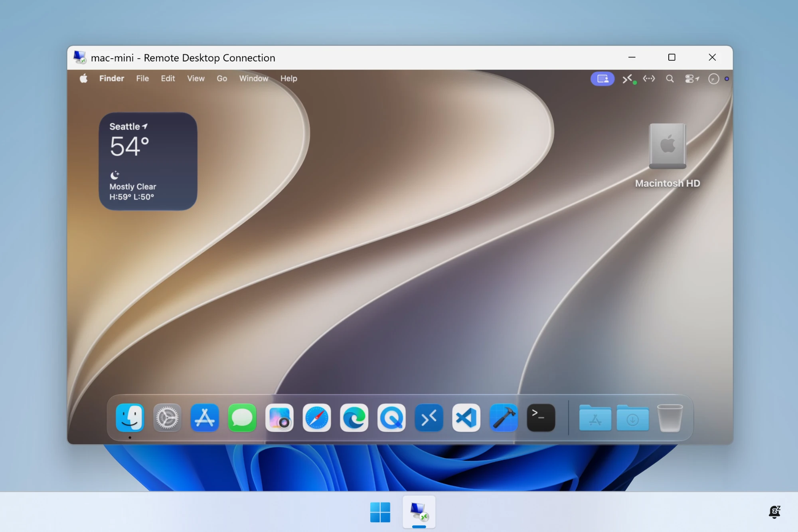Click the Remote Desktop Connection taskbar icon
This screenshot has height=532, width=798.
419,512
